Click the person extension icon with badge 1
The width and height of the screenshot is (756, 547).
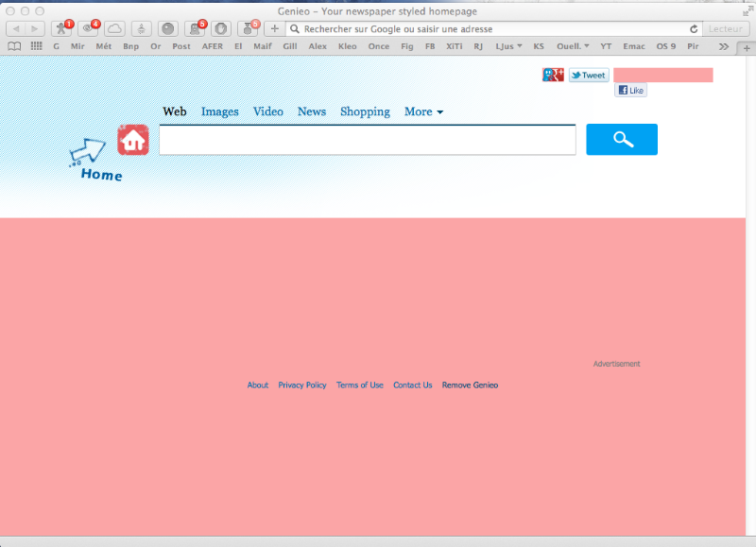click(61, 29)
